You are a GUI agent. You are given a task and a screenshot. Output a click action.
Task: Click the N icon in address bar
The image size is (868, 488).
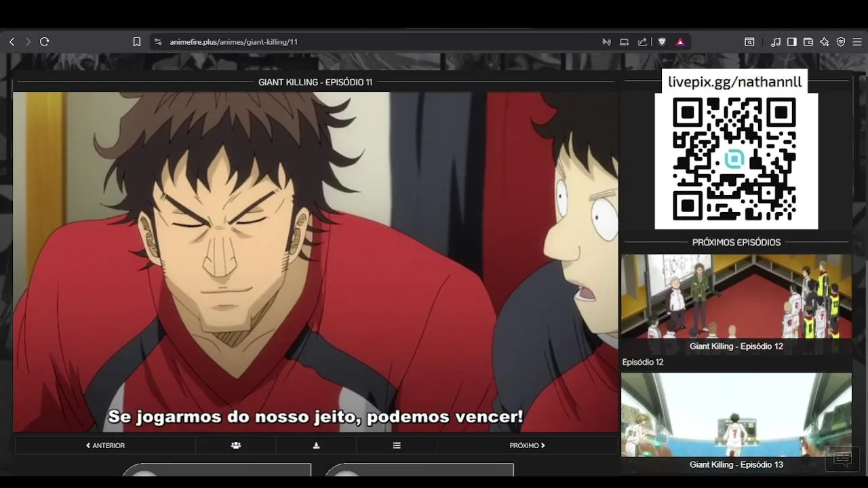click(606, 42)
